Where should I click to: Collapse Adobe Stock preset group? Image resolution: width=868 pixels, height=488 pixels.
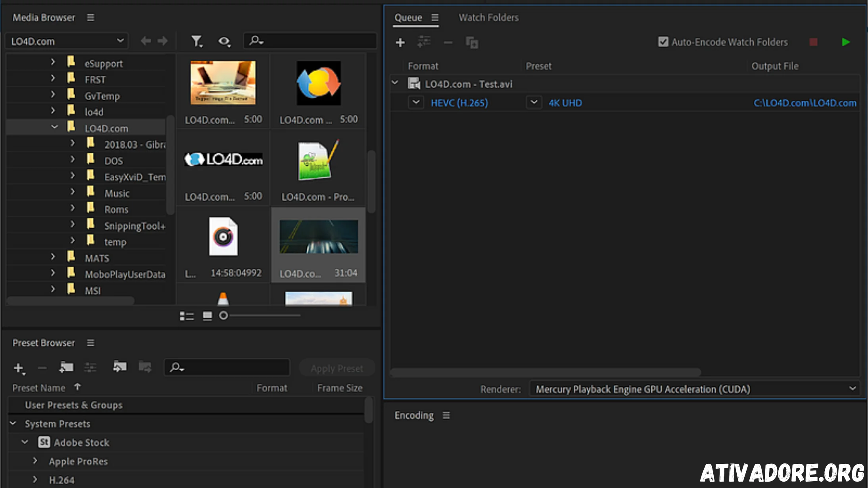pyautogui.click(x=25, y=442)
